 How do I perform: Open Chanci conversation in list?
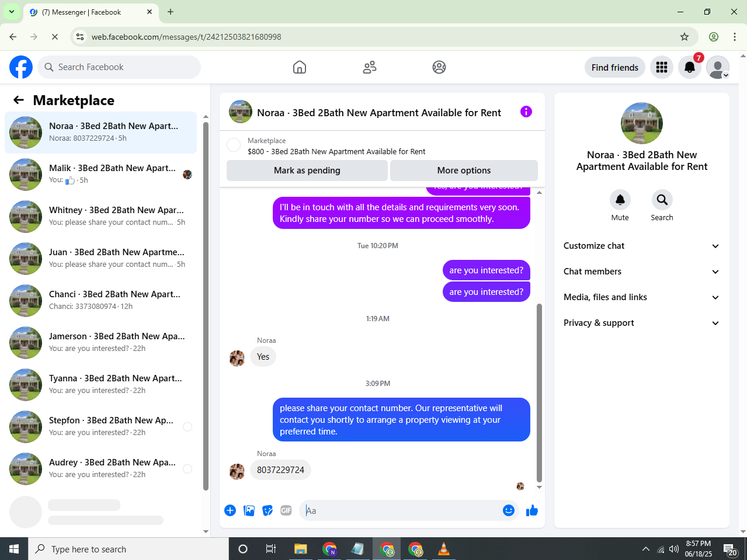(101, 301)
